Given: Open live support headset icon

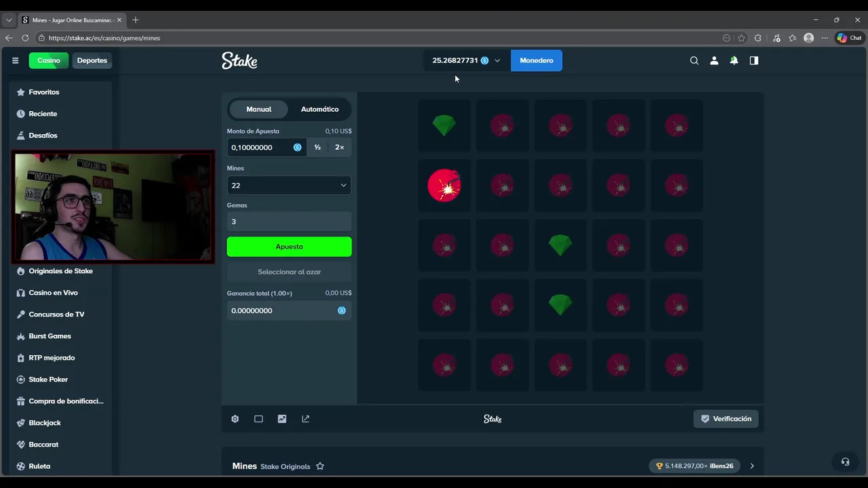Looking at the screenshot, I should point(845,462).
